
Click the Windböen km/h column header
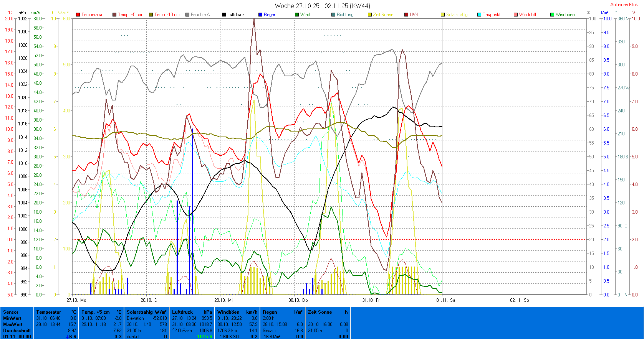point(237,312)
